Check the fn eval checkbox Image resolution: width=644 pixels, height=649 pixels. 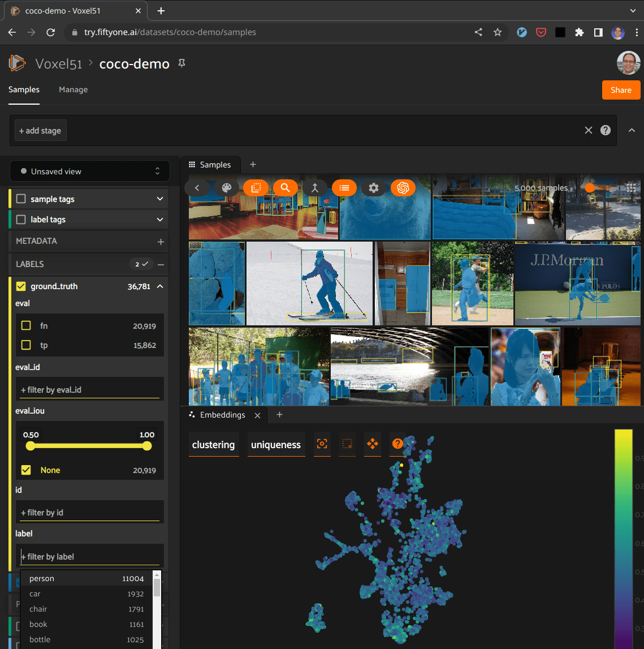(x=26, y=326)
